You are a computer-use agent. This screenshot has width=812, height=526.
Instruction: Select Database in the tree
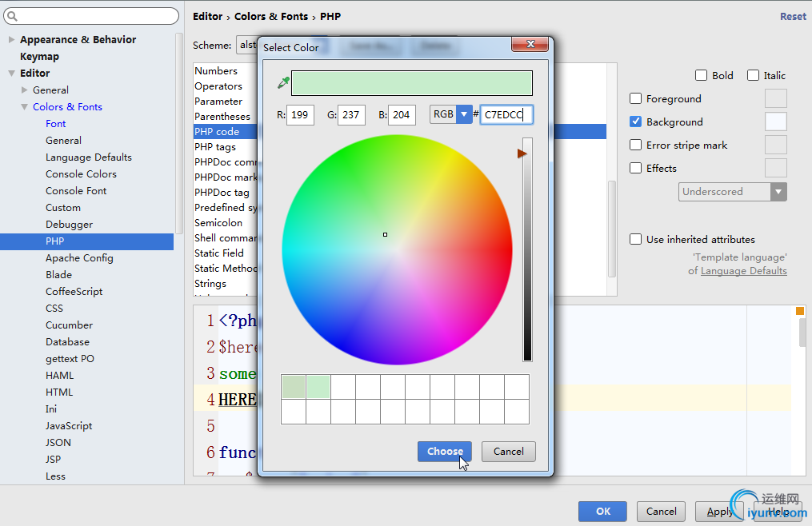[67, 341]
